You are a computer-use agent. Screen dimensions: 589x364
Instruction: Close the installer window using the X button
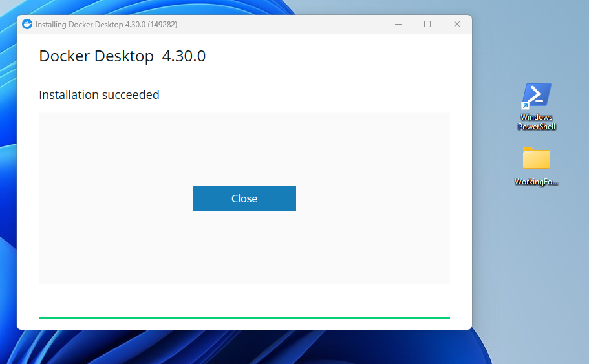coord(456,24)
